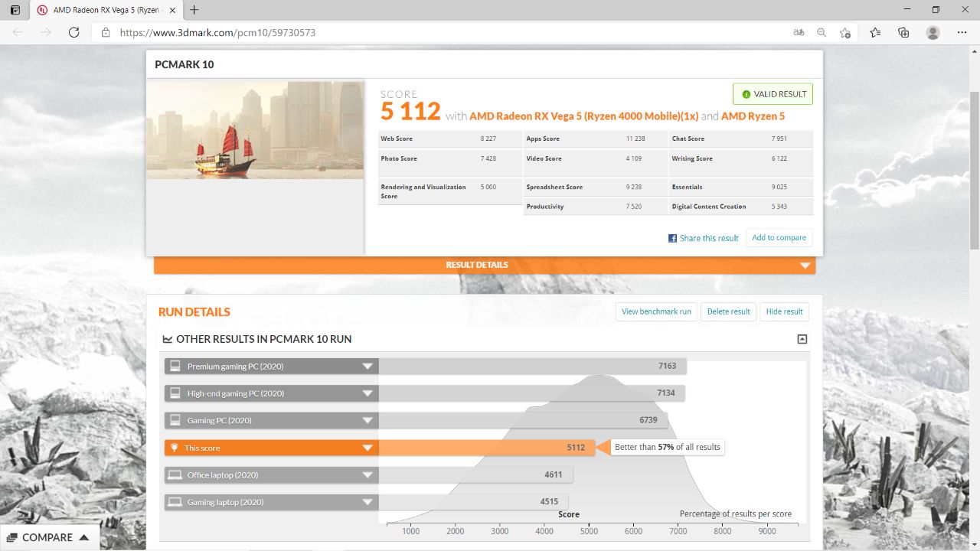Select the AMD Radeon RX Vega 5 tab
The width and height of the screenshot is (980, 551).
point(106,11)
